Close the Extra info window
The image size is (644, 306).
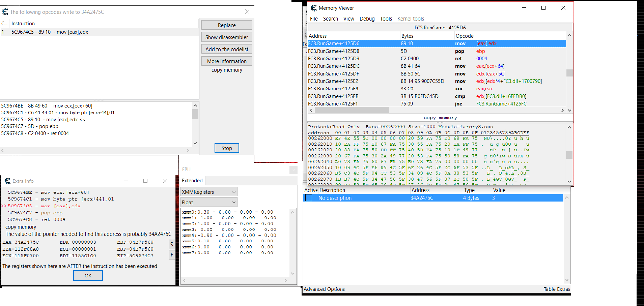(165, 181)
